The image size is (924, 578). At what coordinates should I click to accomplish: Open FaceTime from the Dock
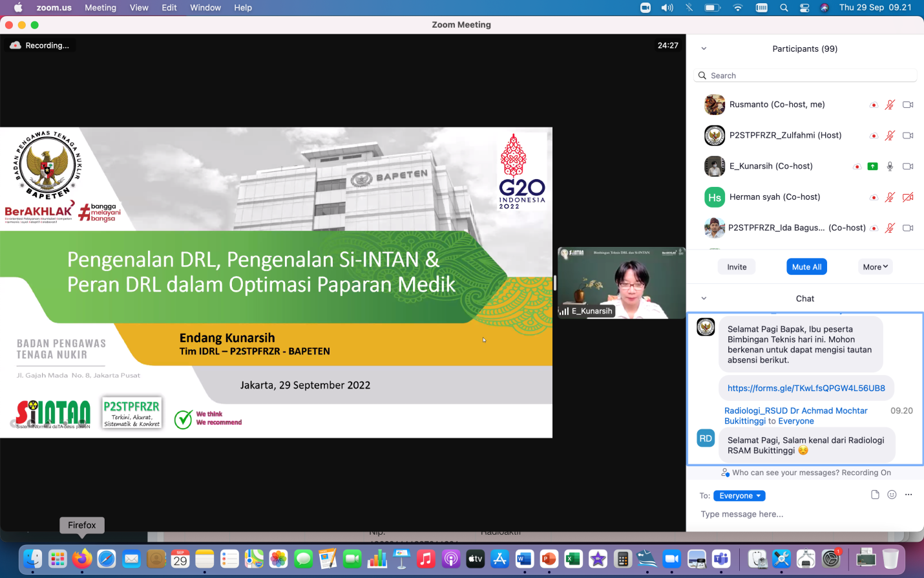(352, 559)
